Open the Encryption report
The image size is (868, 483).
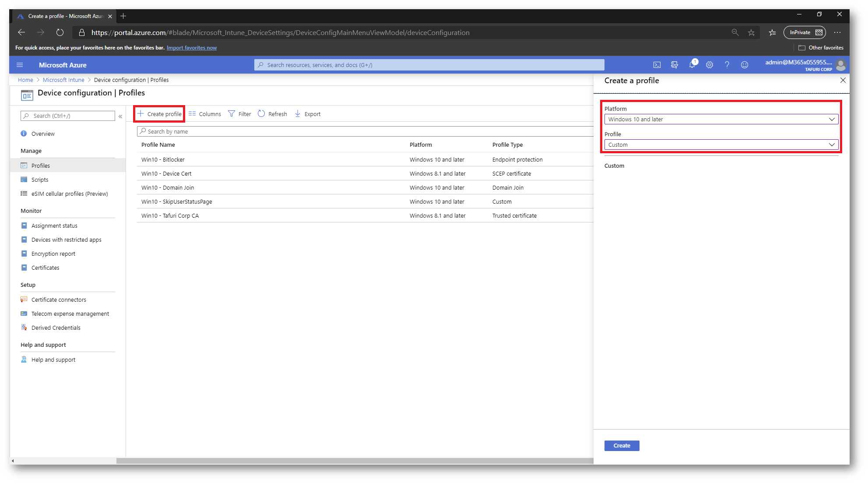point(53,254)
